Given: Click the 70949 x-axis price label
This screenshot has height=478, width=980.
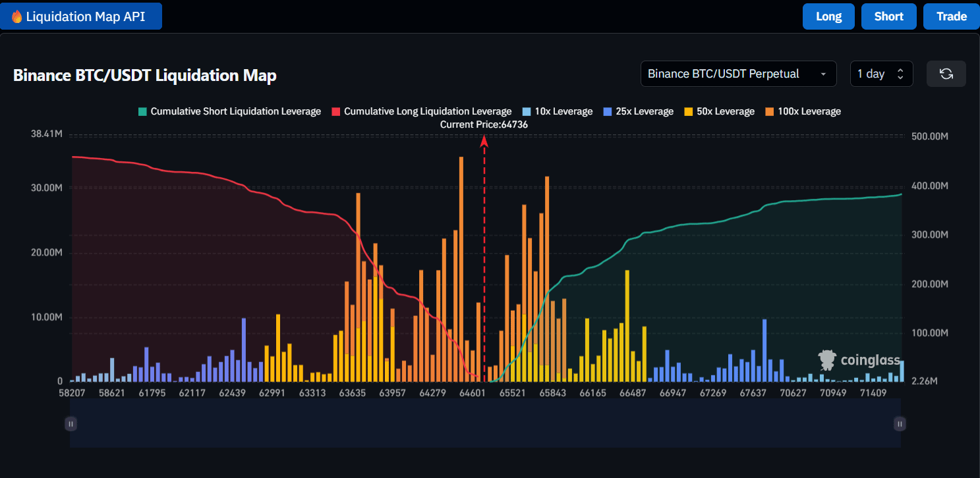Looking at the screenshot, I should (x=833, y=393).
